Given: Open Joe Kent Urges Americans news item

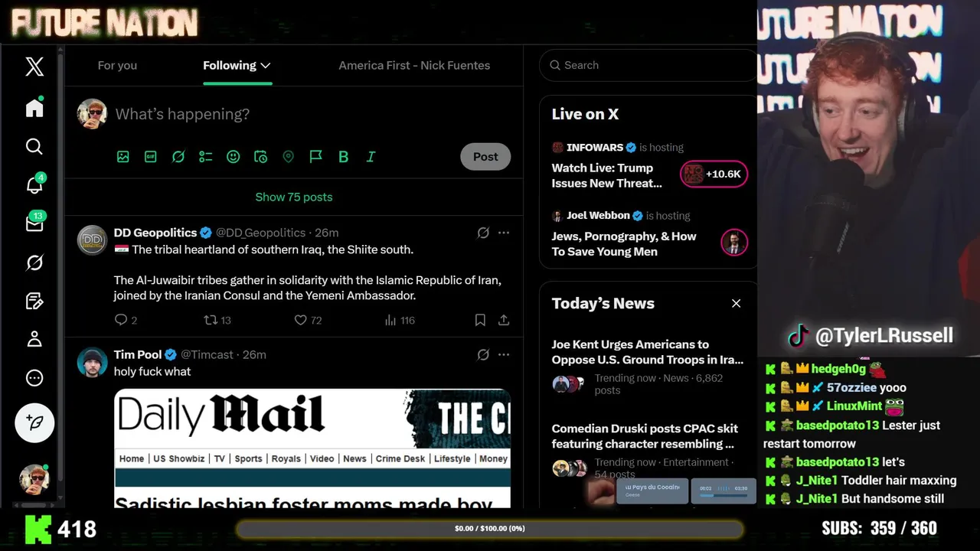Looking at the screenshot, I should click(x=648, y=352).
